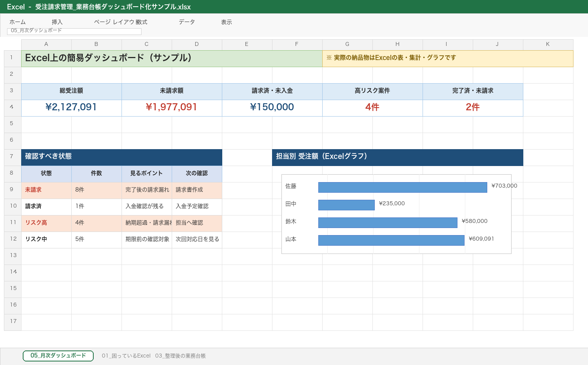
Task: Switch to the 03_整理後の業務台帳 sheet tab
Action: point(180,356)
